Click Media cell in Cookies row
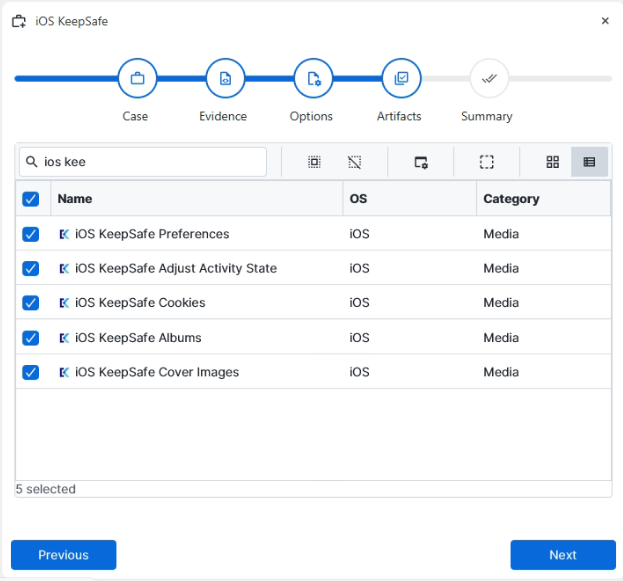Image resolution: width=623 pixels, height=581 pixels. tap(501, 303)
